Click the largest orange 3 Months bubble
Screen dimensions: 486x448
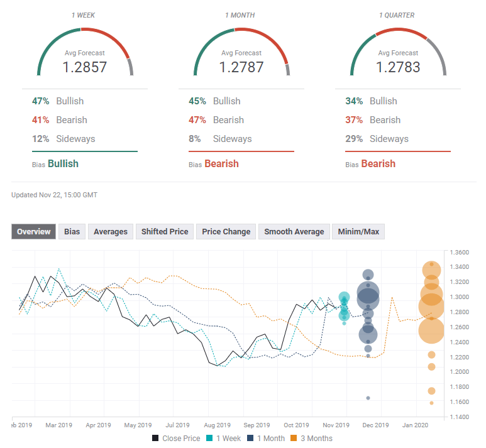point(431,307)
